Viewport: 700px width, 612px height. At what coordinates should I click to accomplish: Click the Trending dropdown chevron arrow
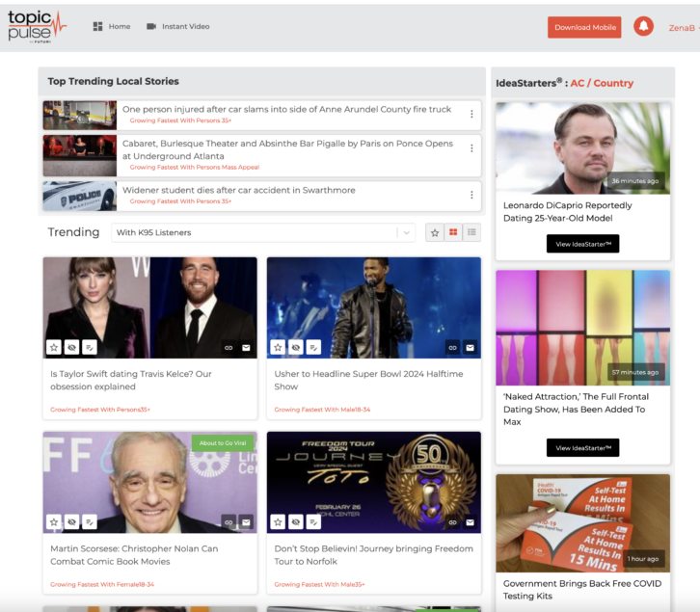pos(407,232)
